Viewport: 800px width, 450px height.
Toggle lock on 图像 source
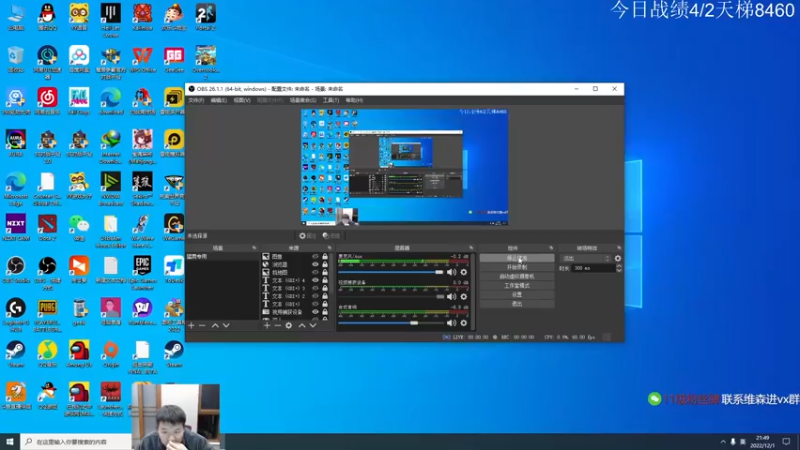(x=325, y=257)
